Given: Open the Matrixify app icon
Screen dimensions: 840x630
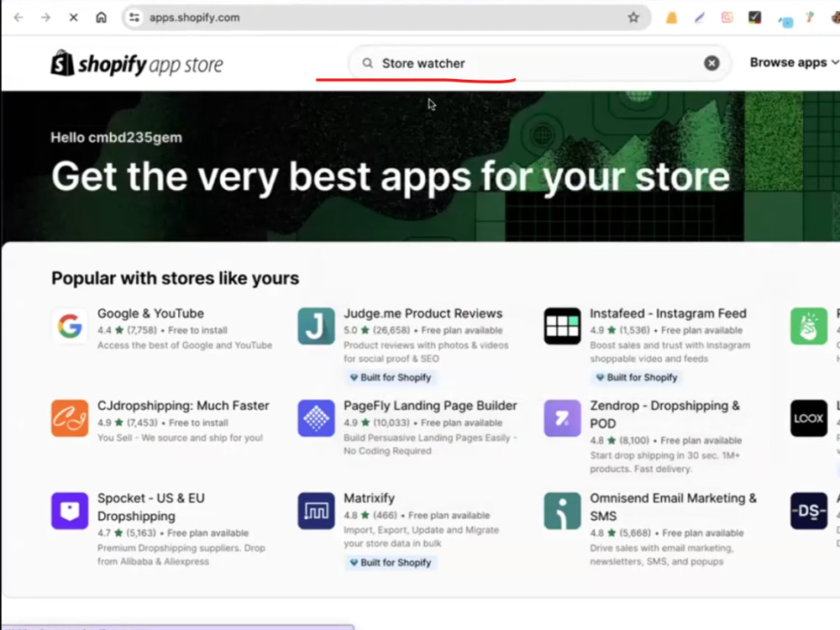Looking at the screenshot, I should 316,511.
